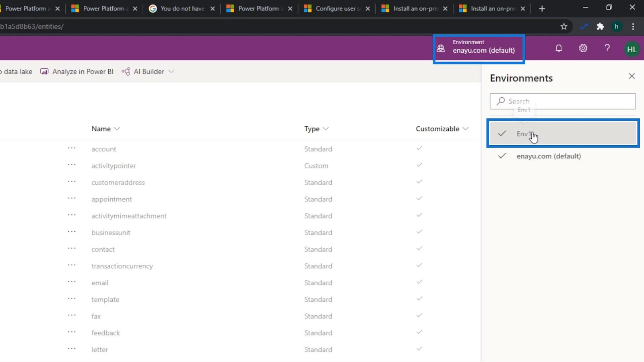Open the notifications bell icon
This screenshot has width=644, height=362.
click(559, 48)
